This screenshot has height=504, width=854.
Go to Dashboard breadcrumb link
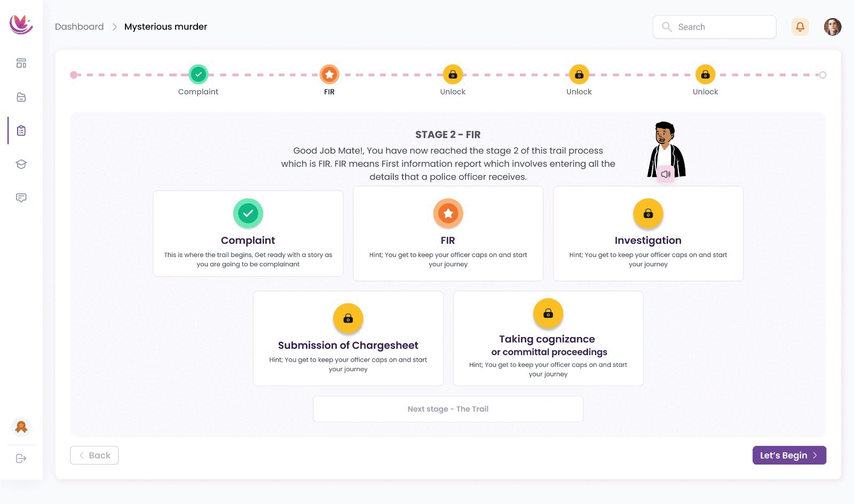80,27
